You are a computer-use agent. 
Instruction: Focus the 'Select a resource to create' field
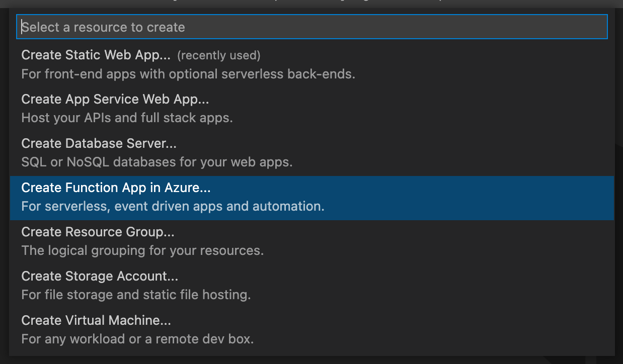tap(312, 27)
